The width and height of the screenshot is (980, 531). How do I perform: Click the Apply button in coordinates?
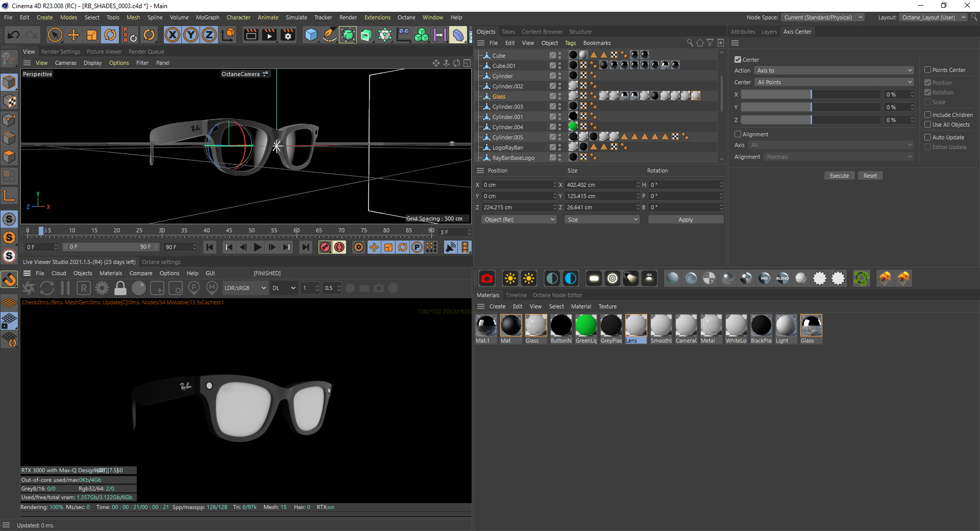pyautogui.click(x=685, y=220)
